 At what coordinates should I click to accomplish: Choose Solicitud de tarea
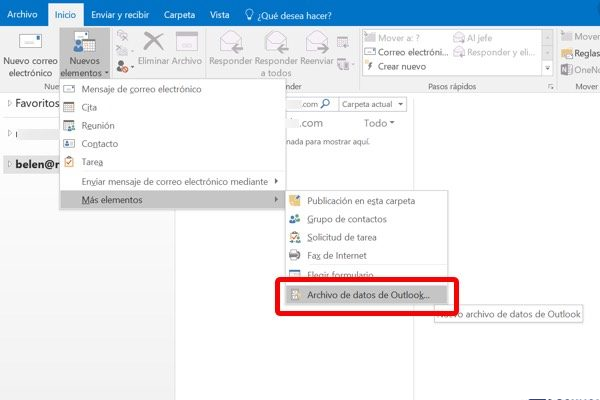(x=367, y=237)
